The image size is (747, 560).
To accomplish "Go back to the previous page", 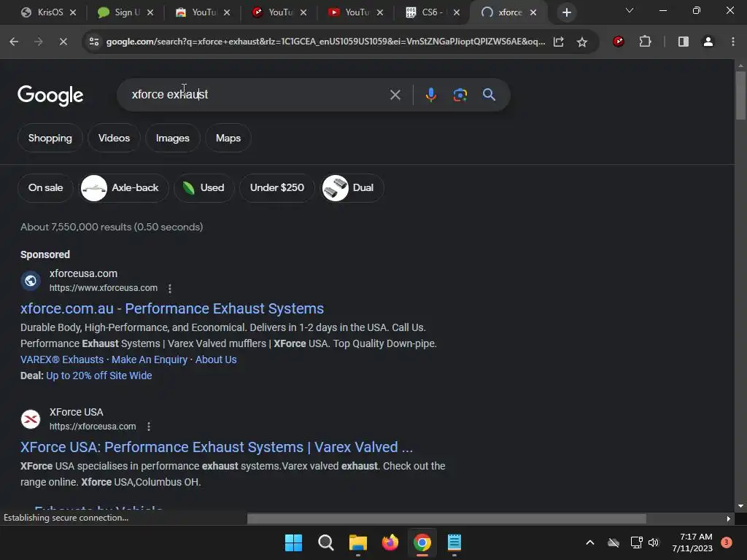I will pos(14,42).
